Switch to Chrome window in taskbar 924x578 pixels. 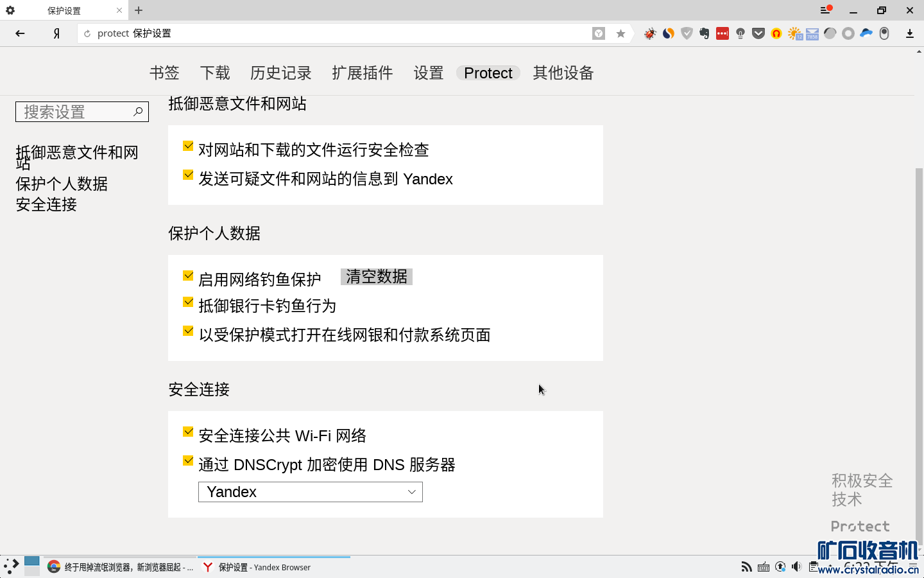(120, 567)
